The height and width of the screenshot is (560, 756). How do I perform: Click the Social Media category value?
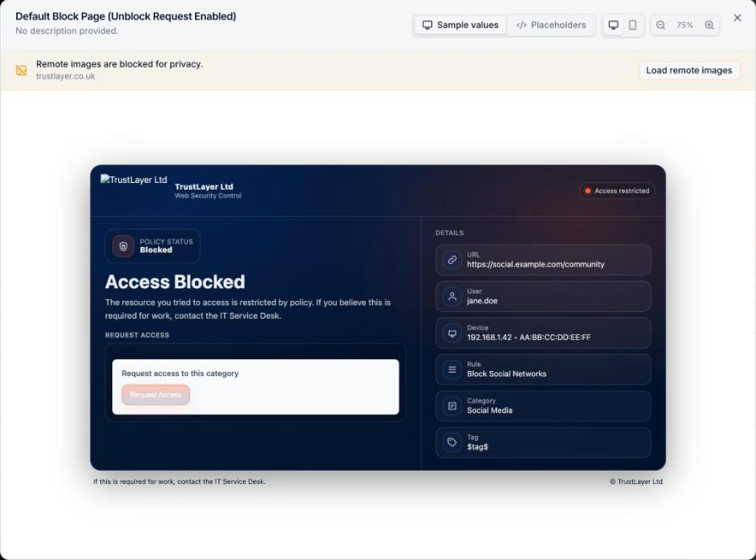(489, 411)
